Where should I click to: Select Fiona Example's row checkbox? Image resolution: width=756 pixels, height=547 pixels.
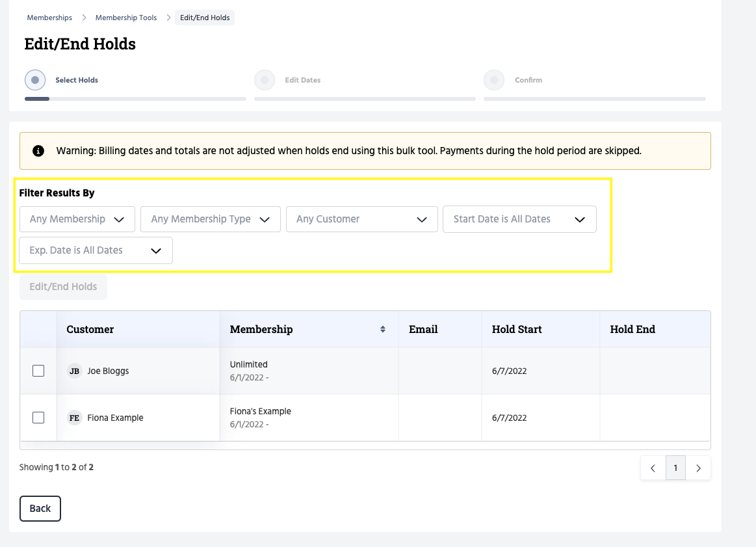point(38,418)
